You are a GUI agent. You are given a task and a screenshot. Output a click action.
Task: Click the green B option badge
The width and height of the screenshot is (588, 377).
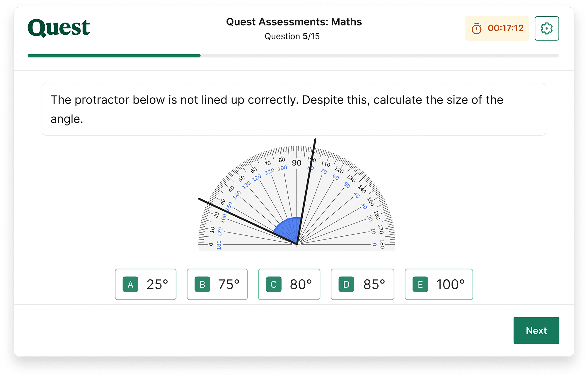202,284
